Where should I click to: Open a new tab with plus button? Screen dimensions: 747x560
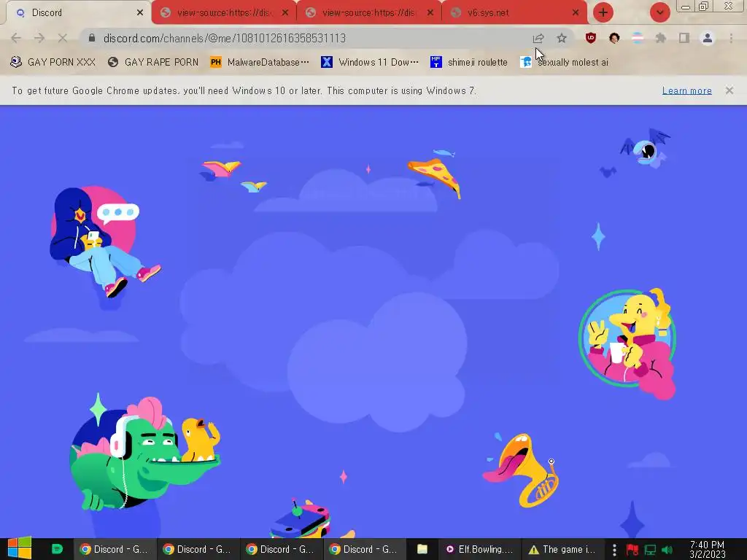pos(603,12)
